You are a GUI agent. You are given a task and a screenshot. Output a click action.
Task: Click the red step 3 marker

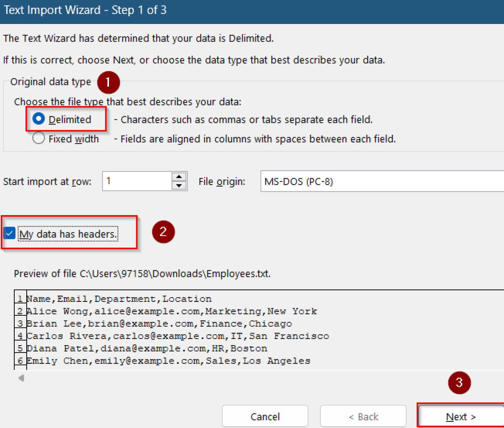coord(459,383)
